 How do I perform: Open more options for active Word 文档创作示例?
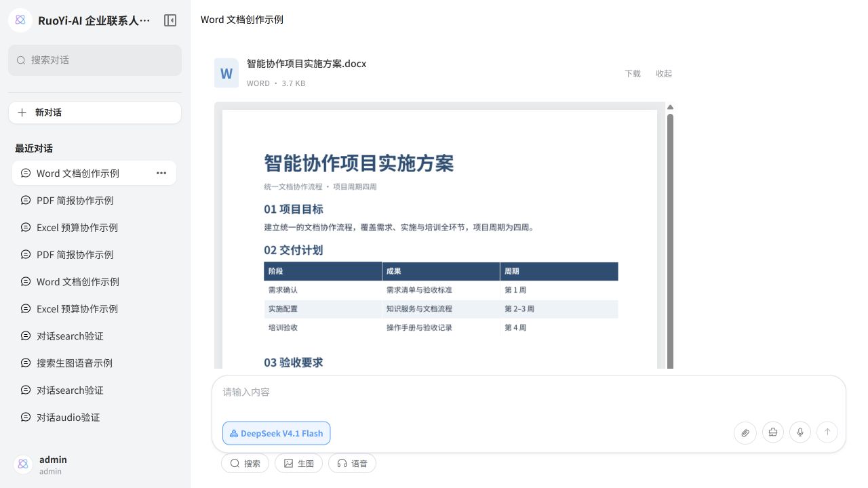(x=161, y=173)
